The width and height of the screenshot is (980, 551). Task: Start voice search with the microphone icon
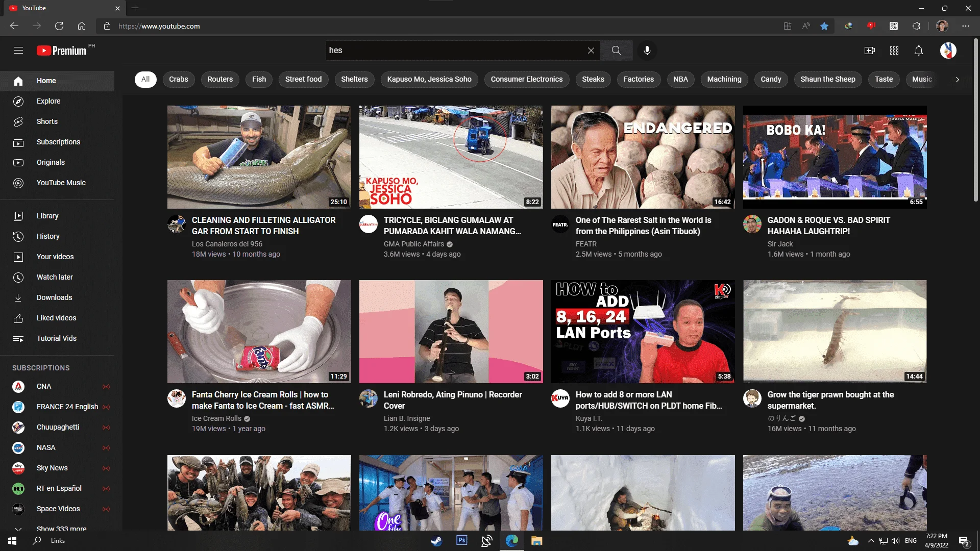click(x=647, y=51)
